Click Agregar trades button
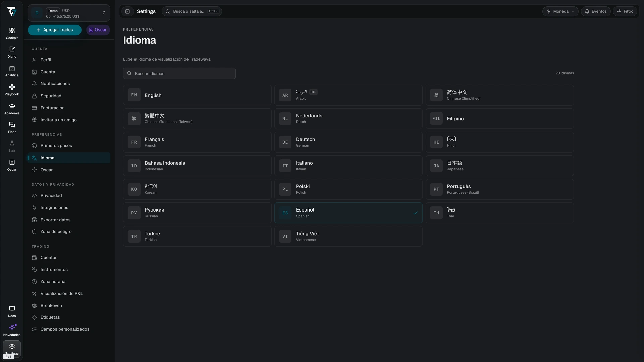The width and height of the screenshot is (644, 362). (x=55, y=30)
